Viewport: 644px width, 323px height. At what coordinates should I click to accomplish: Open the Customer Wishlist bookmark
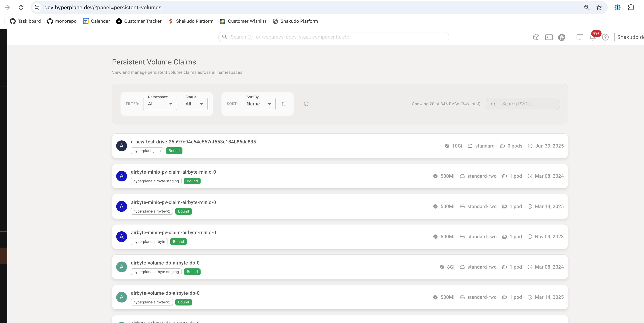[x=243, y=21]
